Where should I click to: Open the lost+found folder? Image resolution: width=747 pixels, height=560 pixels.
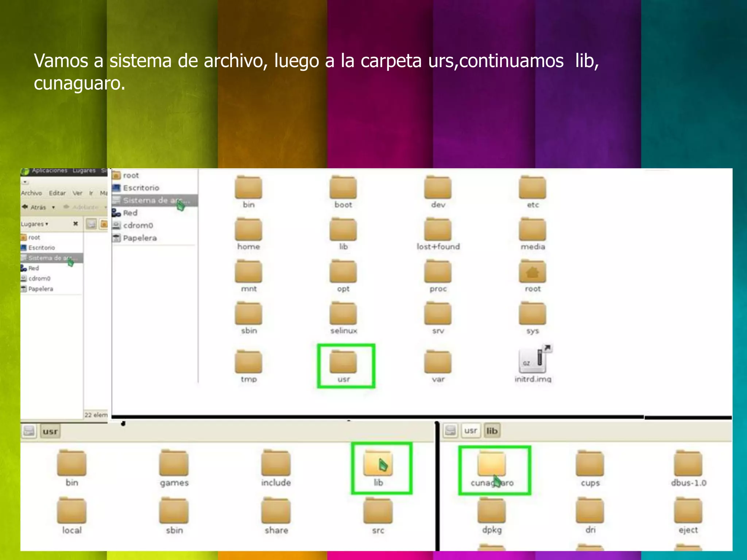438,234
